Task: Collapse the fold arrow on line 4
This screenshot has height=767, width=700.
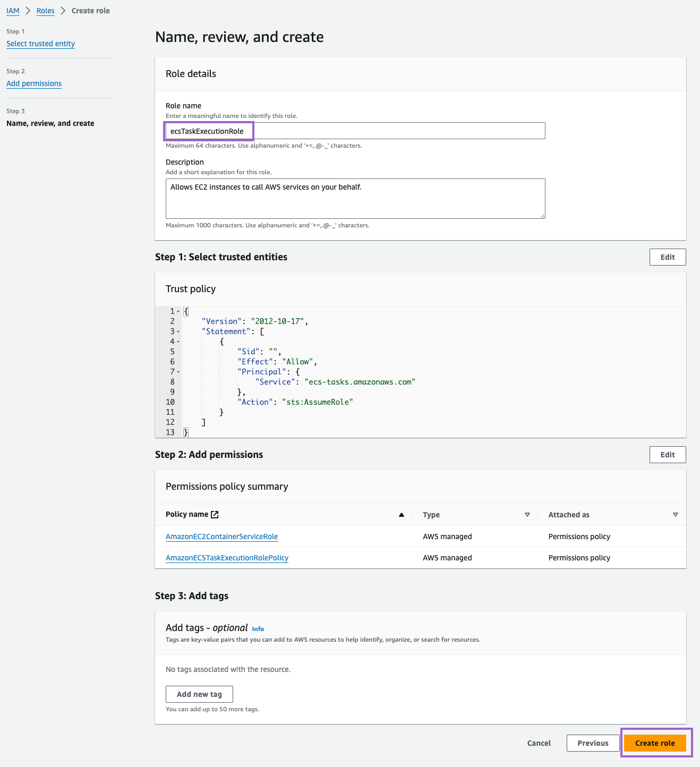Action: pos(178,342)
